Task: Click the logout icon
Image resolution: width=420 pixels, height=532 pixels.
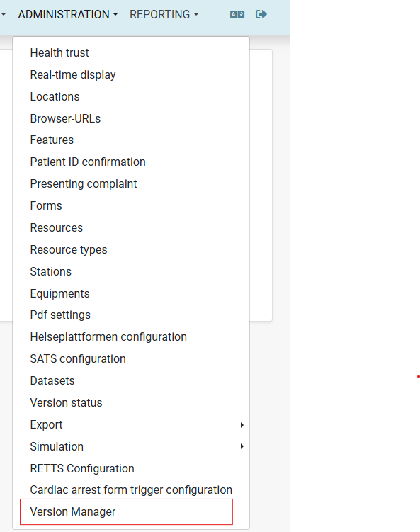Action: pyautogui.click(x=261, y=14)
